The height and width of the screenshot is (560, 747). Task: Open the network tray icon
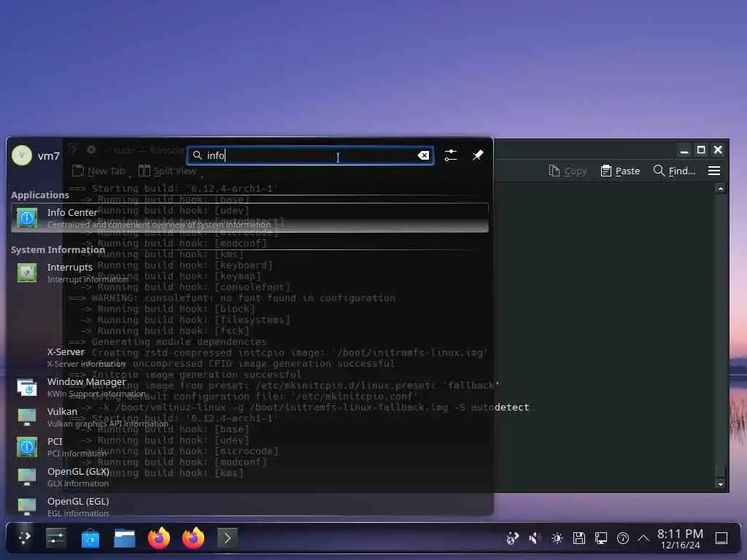point(601,538)
